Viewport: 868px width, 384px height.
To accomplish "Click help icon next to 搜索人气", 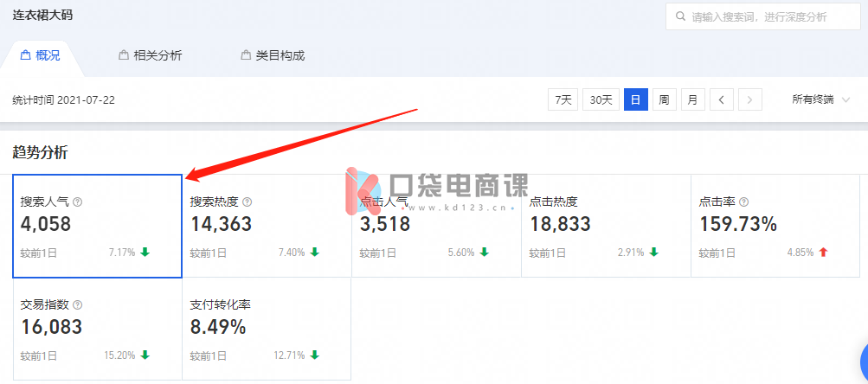I will 78,202.
